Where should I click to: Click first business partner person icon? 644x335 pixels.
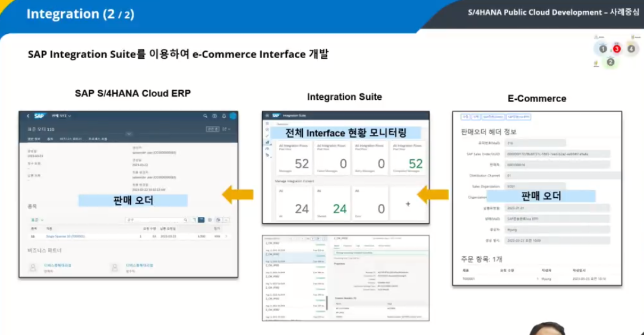tap(33, 268)
